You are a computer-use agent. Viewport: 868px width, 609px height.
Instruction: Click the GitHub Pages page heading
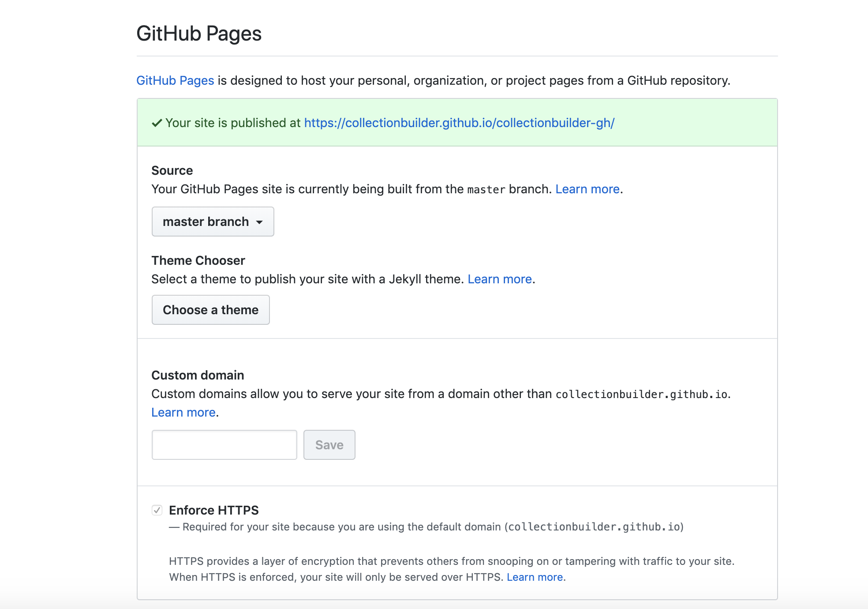[x=198, y=33]
